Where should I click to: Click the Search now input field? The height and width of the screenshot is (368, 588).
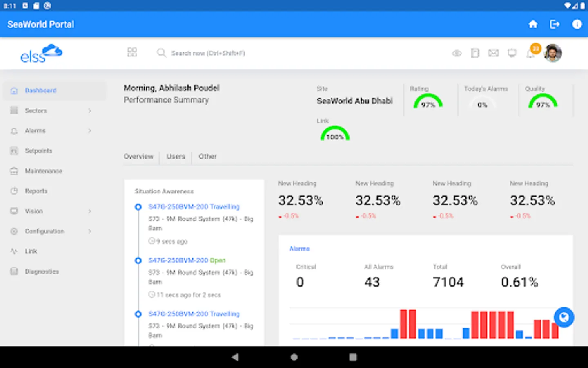click(208, 53)
